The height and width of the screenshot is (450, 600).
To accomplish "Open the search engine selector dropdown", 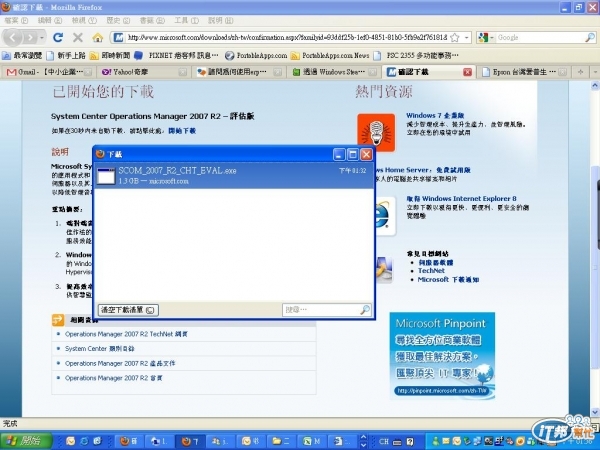I will click(486, 38).
